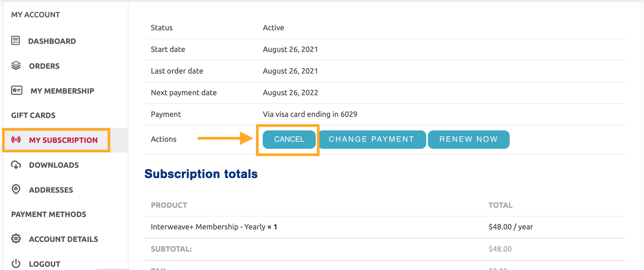Select Gift Cards in account menu
The width and height of the screenshot is (644, 270).
[x=33, y=115]
